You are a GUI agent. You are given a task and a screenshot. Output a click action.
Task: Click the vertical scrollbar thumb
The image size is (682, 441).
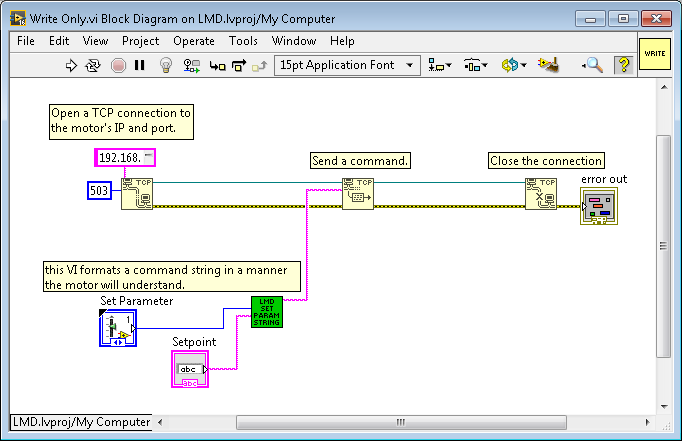(663, 246)
